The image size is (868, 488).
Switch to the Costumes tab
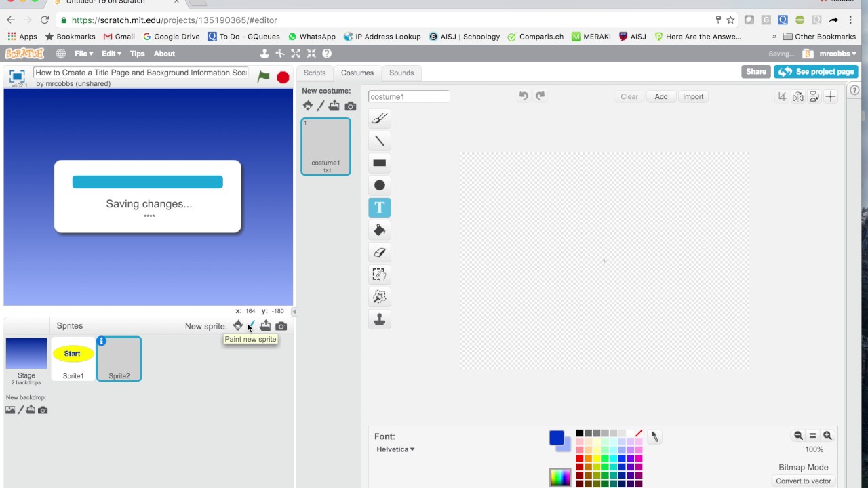coord(357,73)
